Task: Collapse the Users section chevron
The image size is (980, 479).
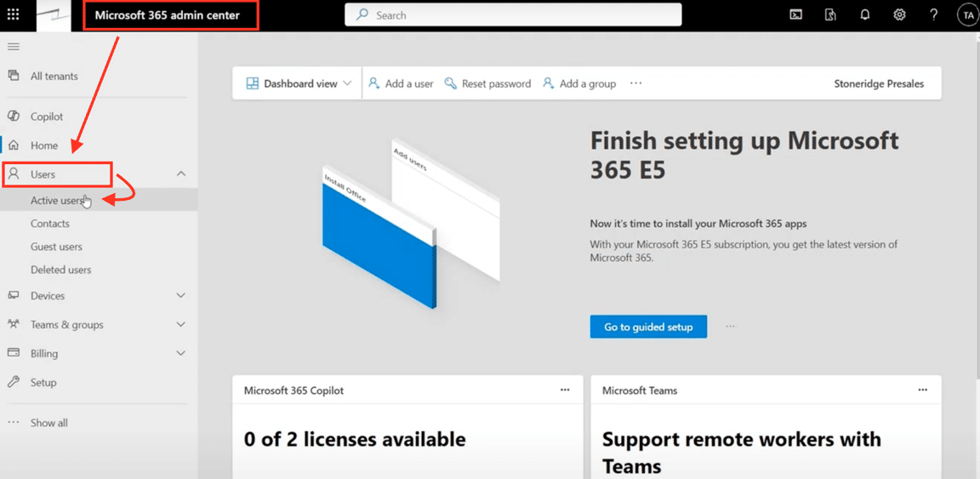Action: (181, 174)
